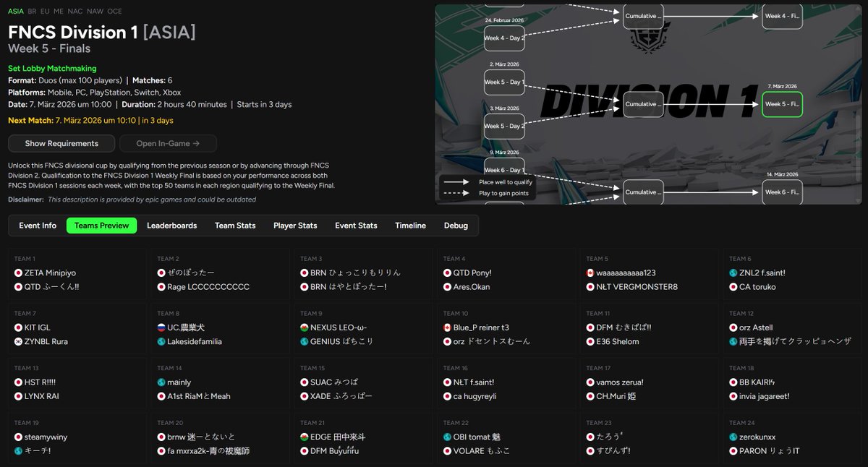
Task: Click the Japan flag beside KIT IGL
Action: [x=18, y=327]
